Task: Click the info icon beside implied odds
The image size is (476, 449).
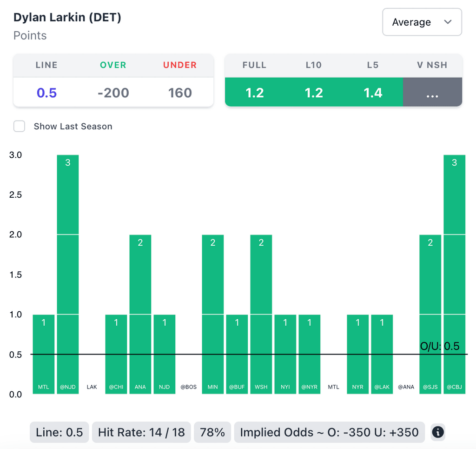Action: pyautogui.click(x=438, y=432)
